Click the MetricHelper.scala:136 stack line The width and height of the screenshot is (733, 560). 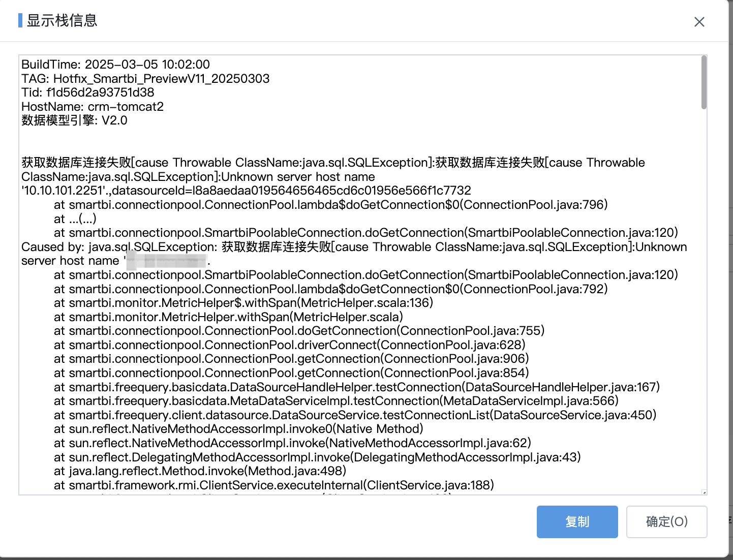pyautogui.click(x=243, y=303)
